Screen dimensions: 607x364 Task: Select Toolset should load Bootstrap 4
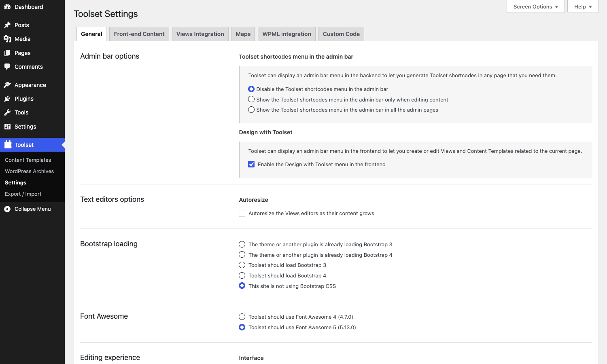242,275
